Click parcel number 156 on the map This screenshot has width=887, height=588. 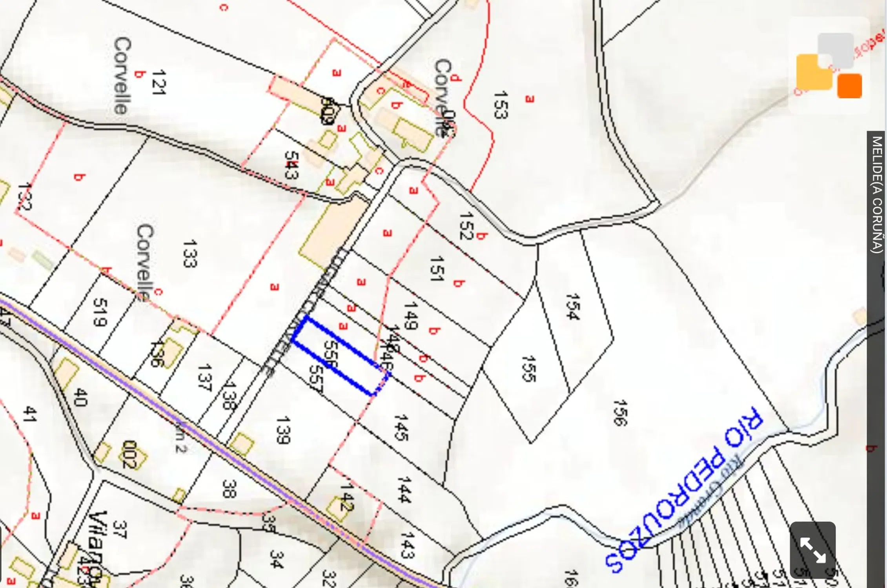pyautogui.click(x=620, y=412)
